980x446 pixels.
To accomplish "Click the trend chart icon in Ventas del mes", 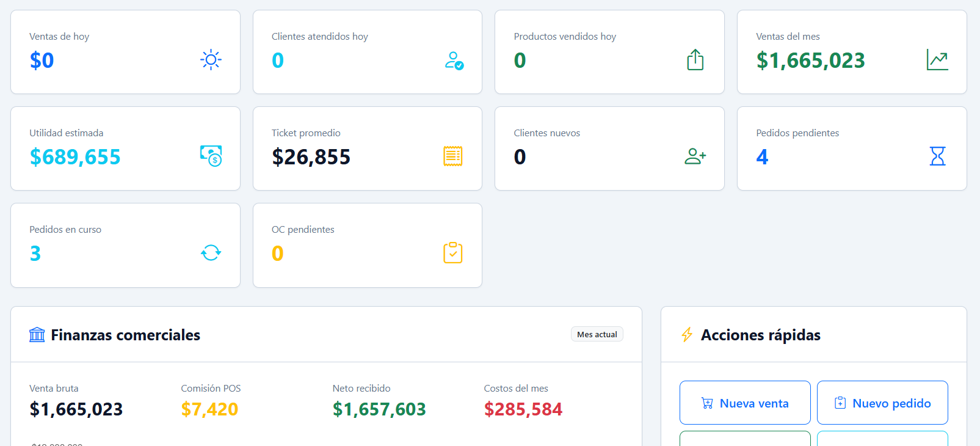I will pos(937,60).
